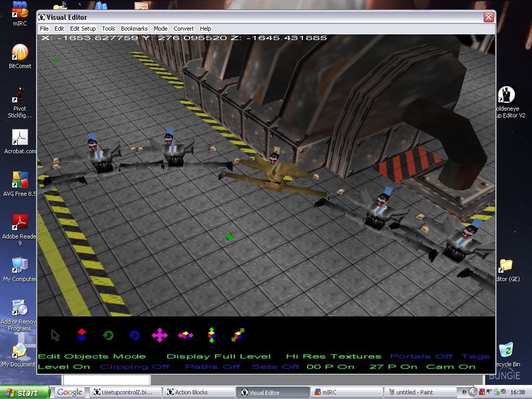
Task: Open the My Documents desktop icon
Action: click(19, 354)
